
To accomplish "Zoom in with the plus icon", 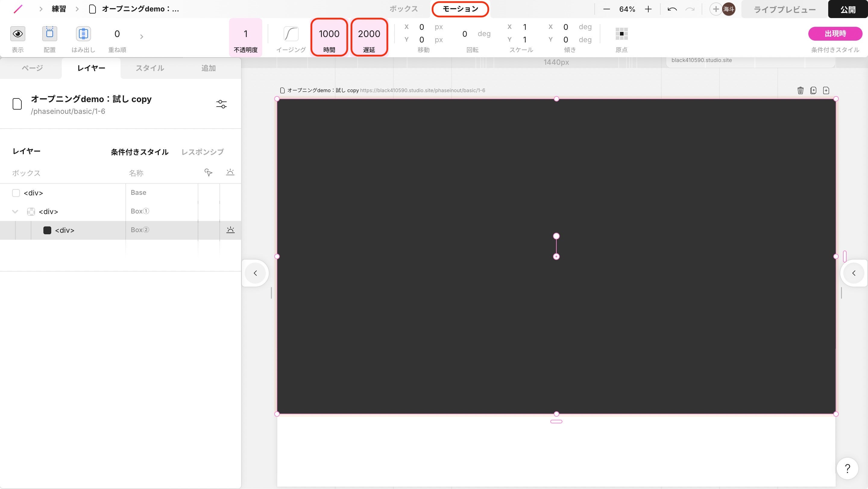I will click(x=648, y=9).
